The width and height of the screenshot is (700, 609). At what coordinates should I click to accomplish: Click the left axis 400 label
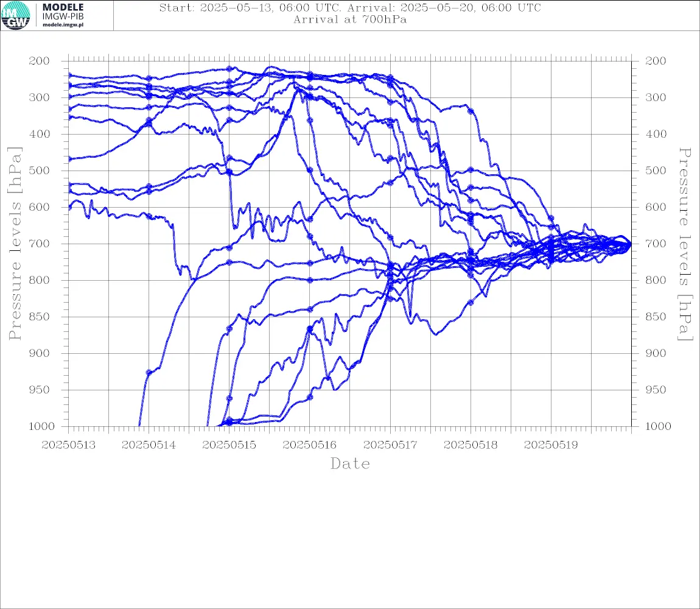coord(40,134)
